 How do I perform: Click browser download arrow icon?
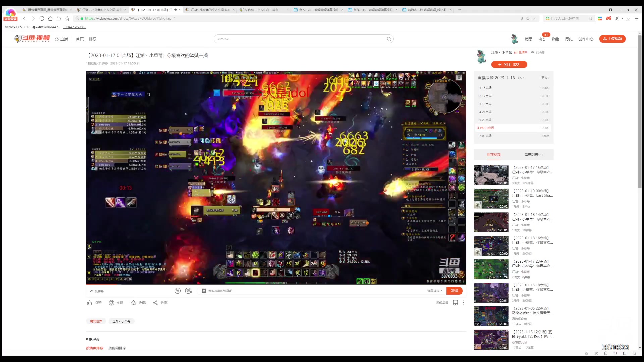(628, 19)
